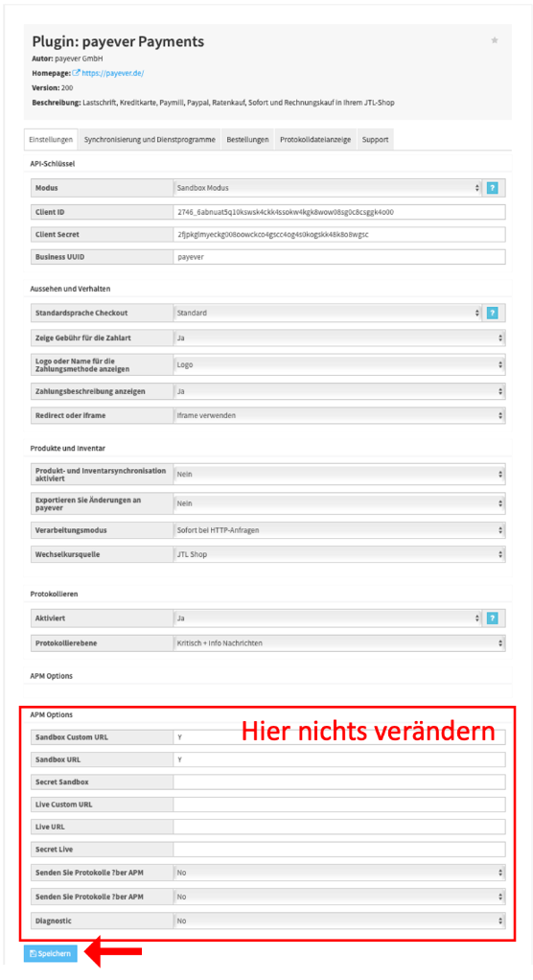
Task: Open Zeige Gebühr für die Zahlart dropdown
Action: pos(339,338)
